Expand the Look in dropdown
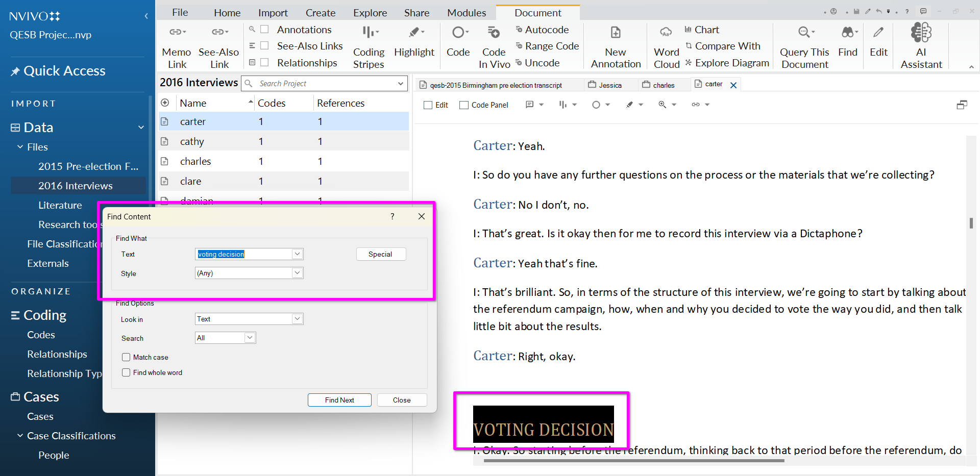Image resolution: width=980 pixels, height=476 pixels. click(297, 319)
